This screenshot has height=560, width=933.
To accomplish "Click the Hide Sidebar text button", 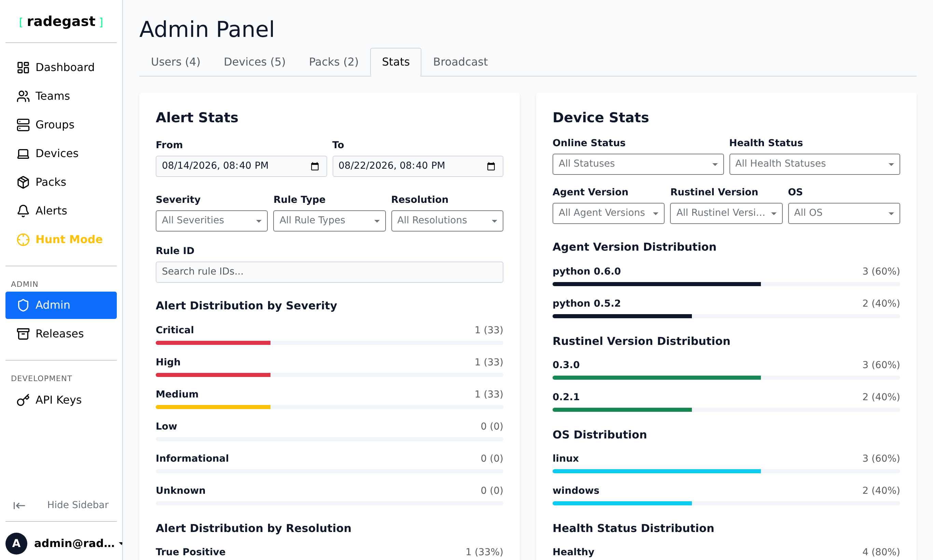I will [x=78, y=505].
